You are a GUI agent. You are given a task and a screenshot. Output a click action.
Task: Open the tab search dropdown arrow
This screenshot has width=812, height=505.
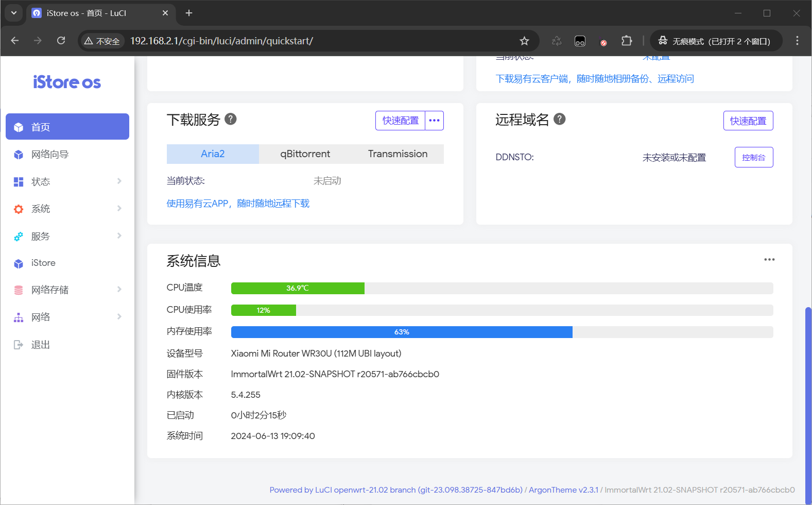point(14,13)
